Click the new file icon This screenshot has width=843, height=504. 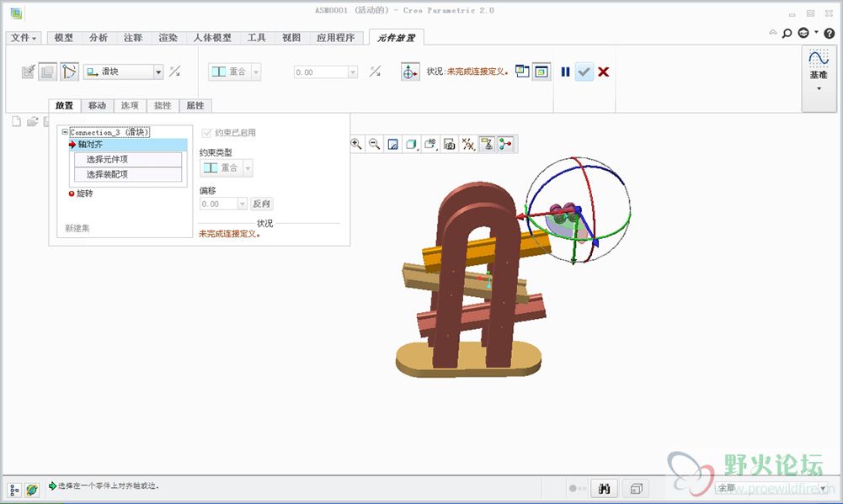pyautogui.click(x=17, y=121)
